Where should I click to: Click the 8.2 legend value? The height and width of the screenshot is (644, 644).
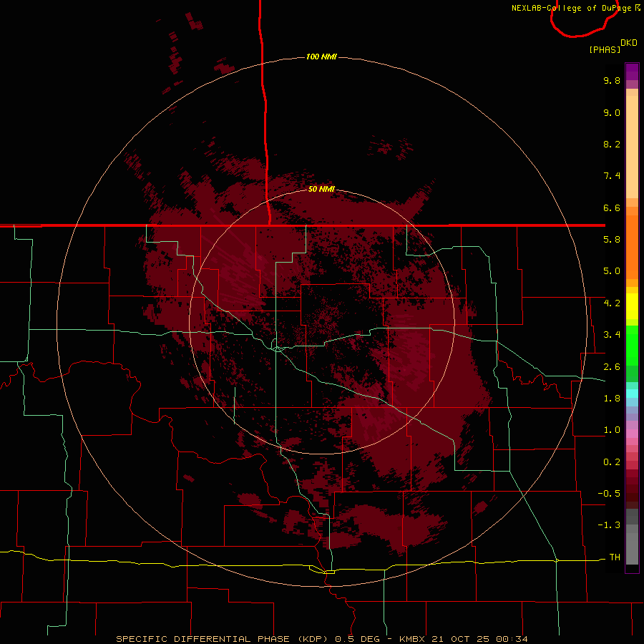(612, 144)
